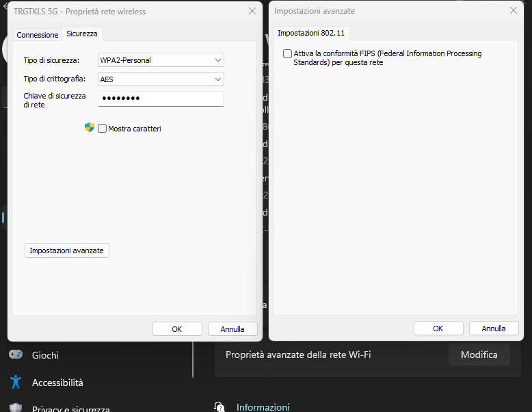Close the Proprietà rete wireless dialog
The image size is (532, 412).
(252, 12)
